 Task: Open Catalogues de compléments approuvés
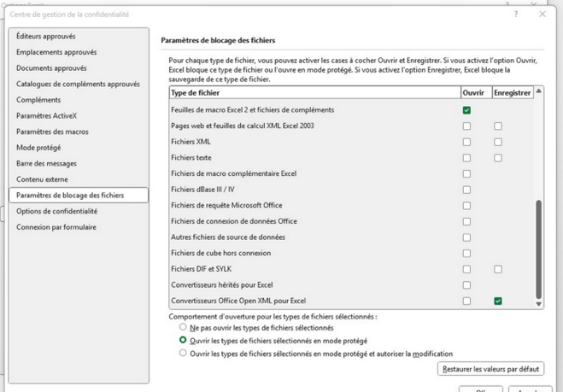(x=78, y=84)
